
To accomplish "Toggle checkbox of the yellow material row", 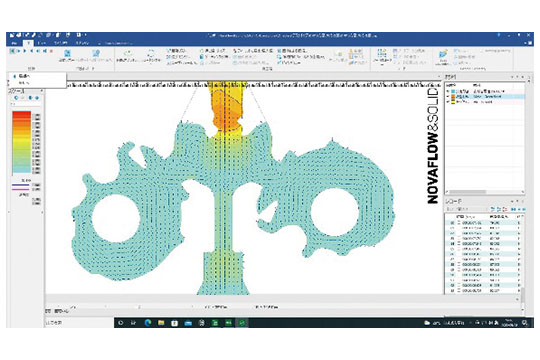I will (448, 102).
